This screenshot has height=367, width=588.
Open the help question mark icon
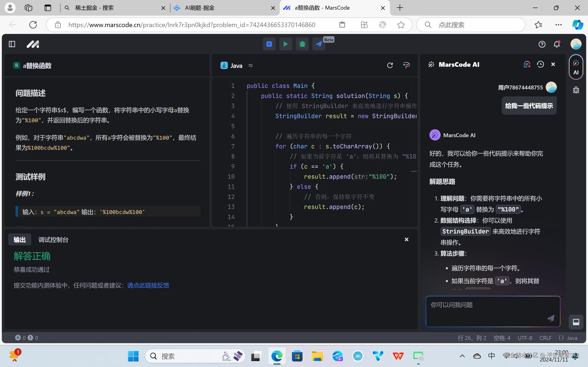tap(542, 44)
